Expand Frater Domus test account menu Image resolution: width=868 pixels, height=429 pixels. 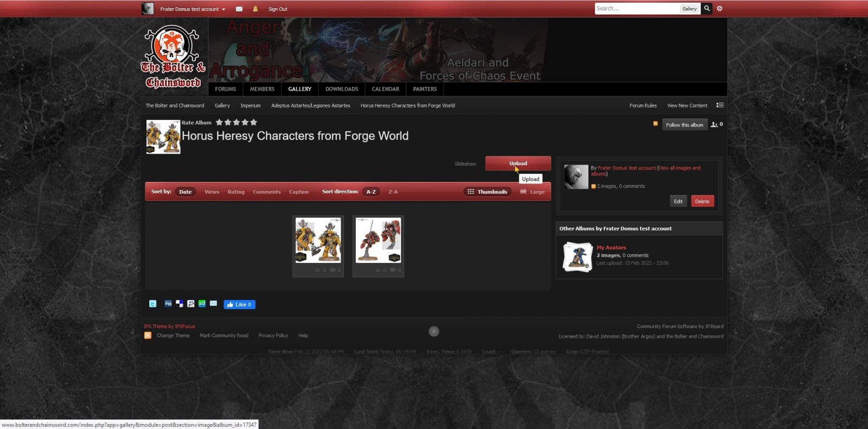193,9
